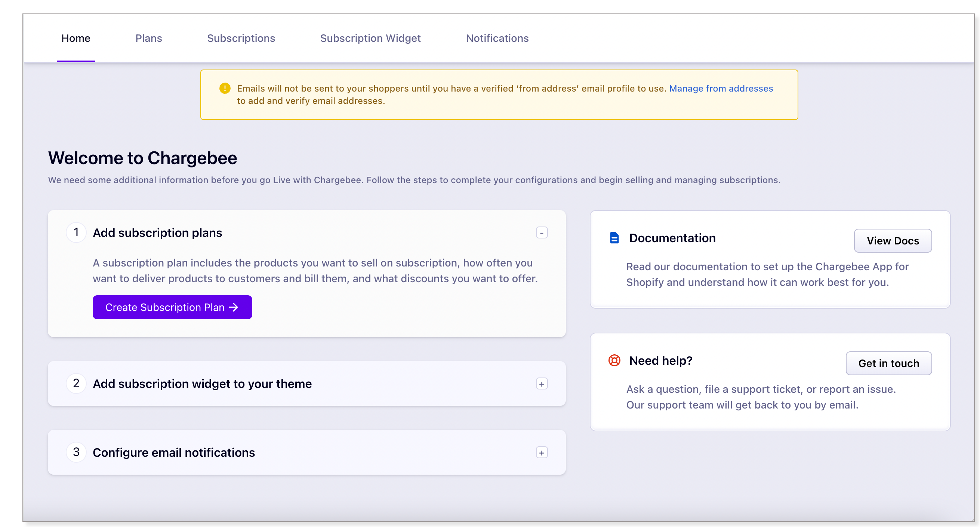980x527 pixels.
Task: Click the Configure email notifications heading
Action: [x=173, y=452]
